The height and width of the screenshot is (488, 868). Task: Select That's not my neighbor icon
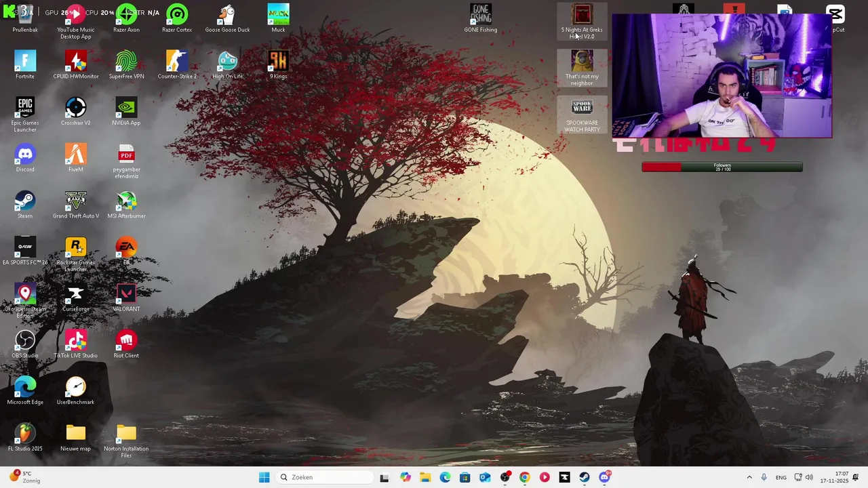582,68
